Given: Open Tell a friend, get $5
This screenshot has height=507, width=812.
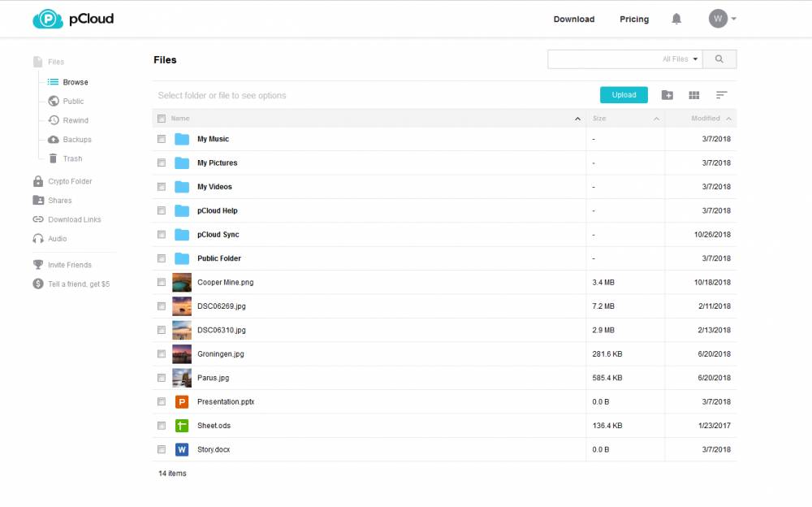Looking at the screenshot, I should click(79, 284).
